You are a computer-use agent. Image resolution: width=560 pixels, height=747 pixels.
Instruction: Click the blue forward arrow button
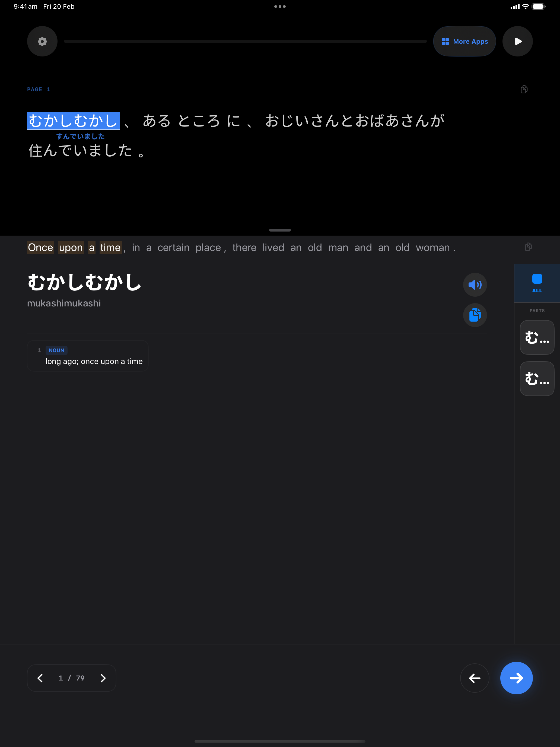pyautogui.click(x=516, y=678)
